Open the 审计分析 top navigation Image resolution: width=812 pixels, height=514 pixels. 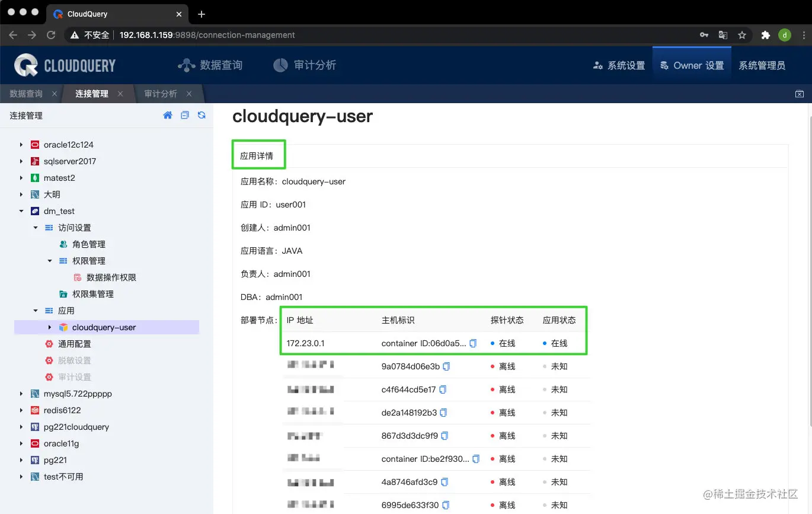pos(304,65)
